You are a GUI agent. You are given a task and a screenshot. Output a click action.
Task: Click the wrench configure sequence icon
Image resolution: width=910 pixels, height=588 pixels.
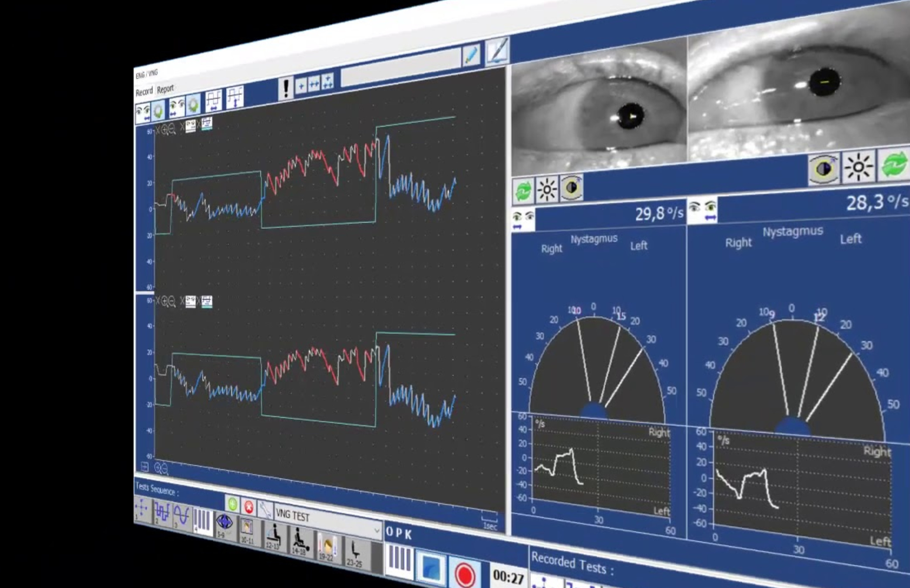[x=265, y=510]
